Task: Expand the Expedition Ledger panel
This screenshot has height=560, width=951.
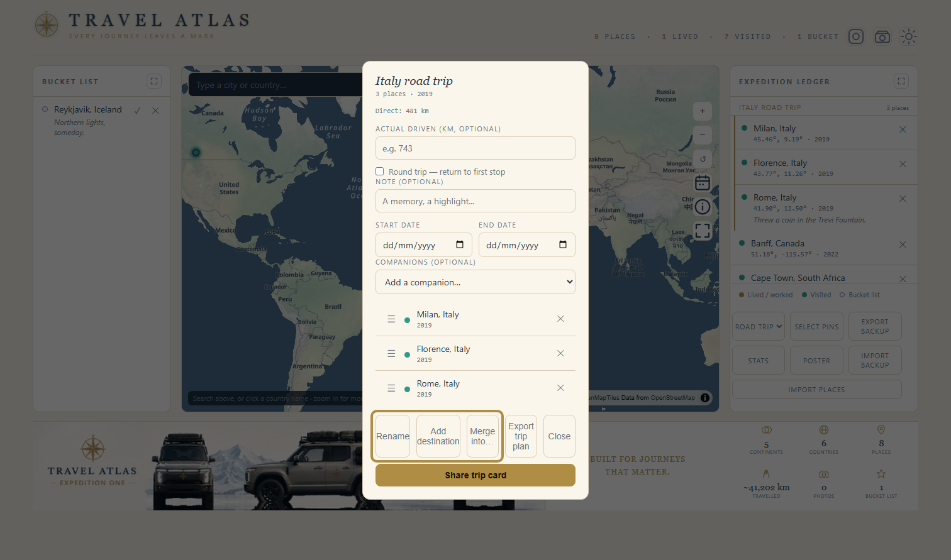Action: pos(901,81)
